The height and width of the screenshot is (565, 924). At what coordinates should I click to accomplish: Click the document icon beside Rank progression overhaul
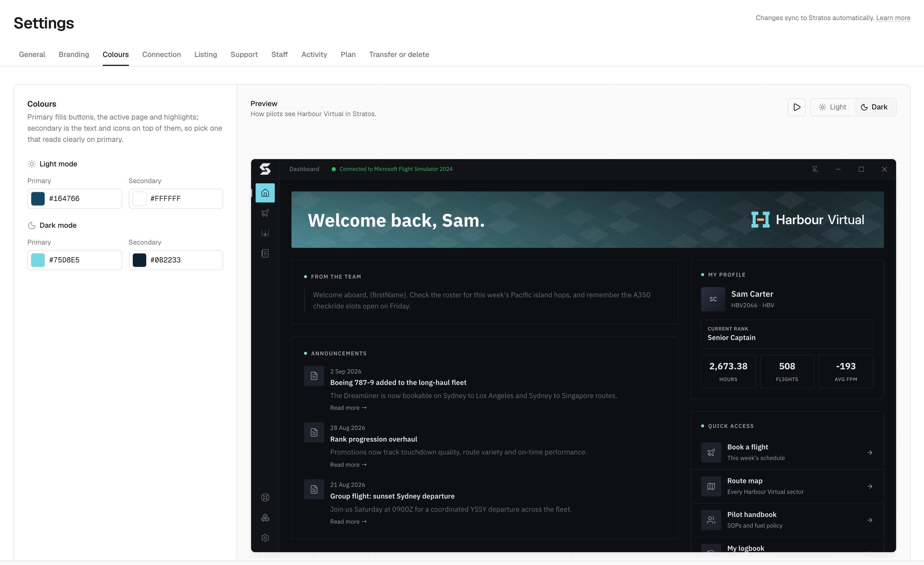[x=314, y=433]
